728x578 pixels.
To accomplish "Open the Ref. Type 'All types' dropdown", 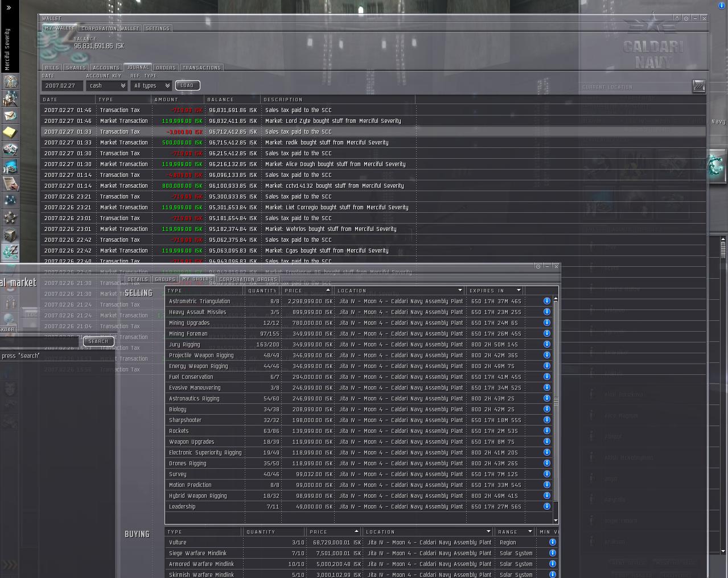I will [151, 85].
